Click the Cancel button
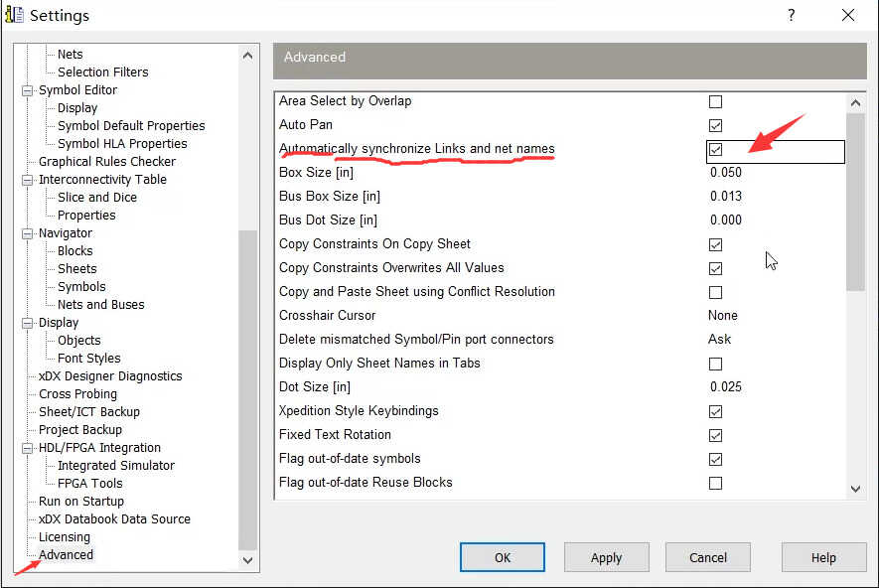This screenshot has width=879, height=588. tap(708, 558)
